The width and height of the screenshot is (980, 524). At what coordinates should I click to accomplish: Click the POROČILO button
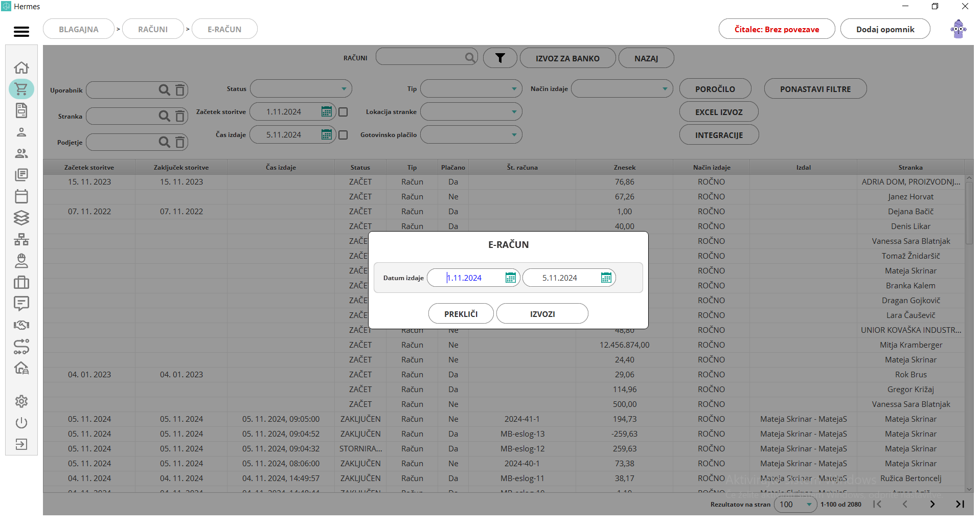tap(715, 88)
